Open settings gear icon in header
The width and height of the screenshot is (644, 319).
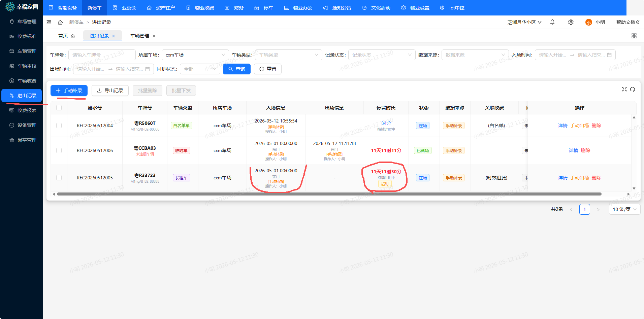coord(571,22)
